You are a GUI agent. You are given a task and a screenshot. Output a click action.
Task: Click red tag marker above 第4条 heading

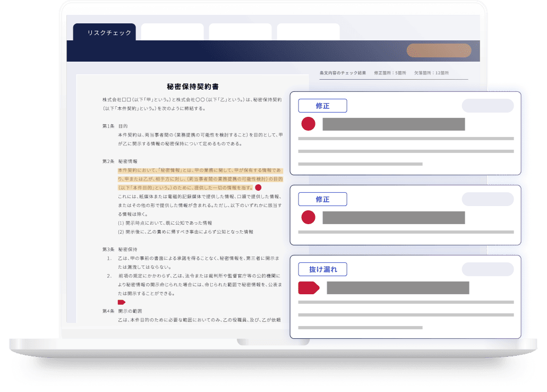(121, 302)
